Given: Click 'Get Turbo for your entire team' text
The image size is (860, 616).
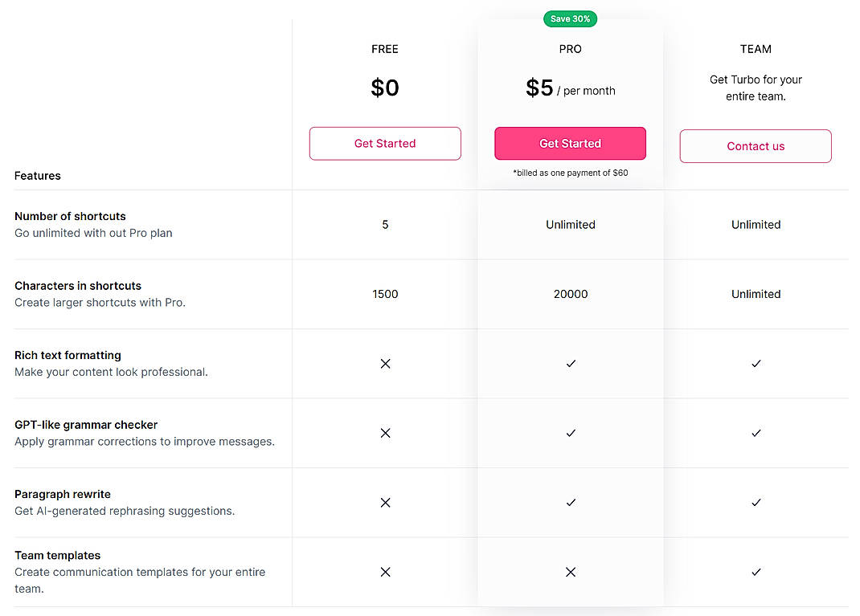Looking at the screenshot, I should point(756,88).
